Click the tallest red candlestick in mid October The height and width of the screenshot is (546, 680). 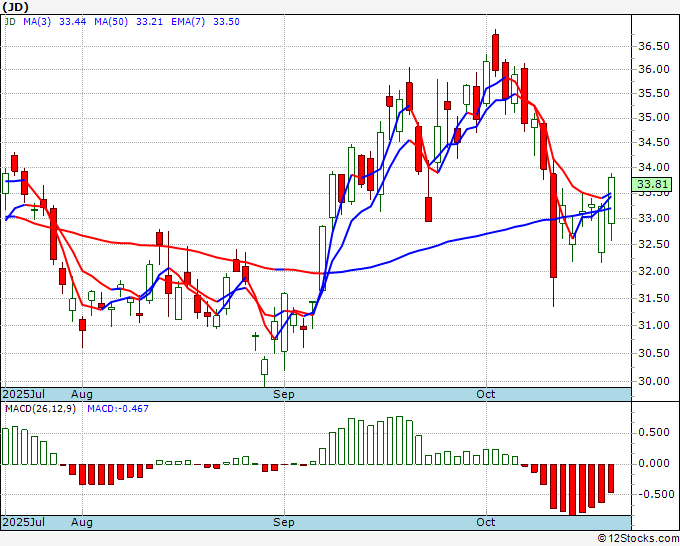pos(553,226)
